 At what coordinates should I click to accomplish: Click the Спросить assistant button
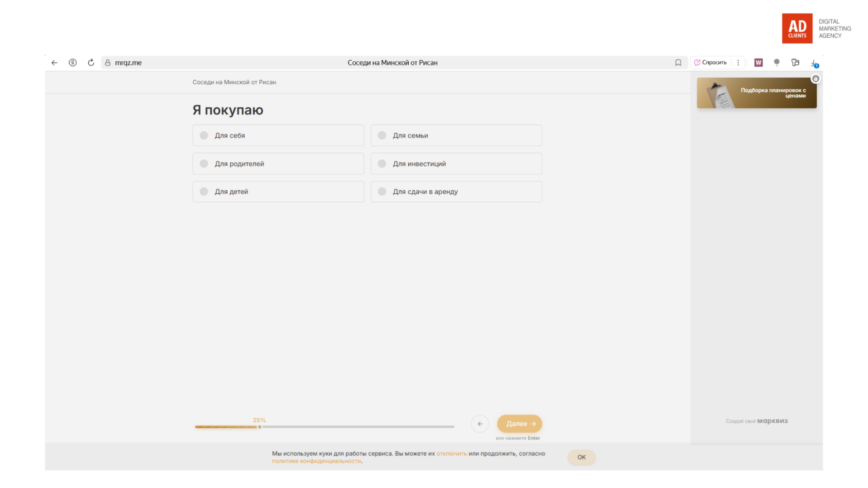[710, 62]
